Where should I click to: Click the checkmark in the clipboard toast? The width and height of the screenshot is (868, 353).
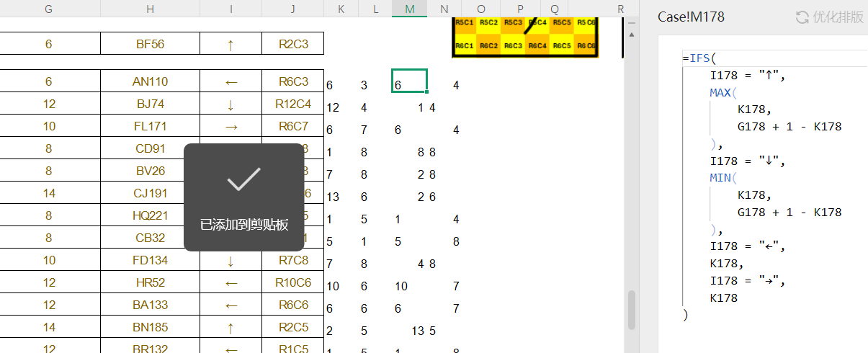coord(243,179)
